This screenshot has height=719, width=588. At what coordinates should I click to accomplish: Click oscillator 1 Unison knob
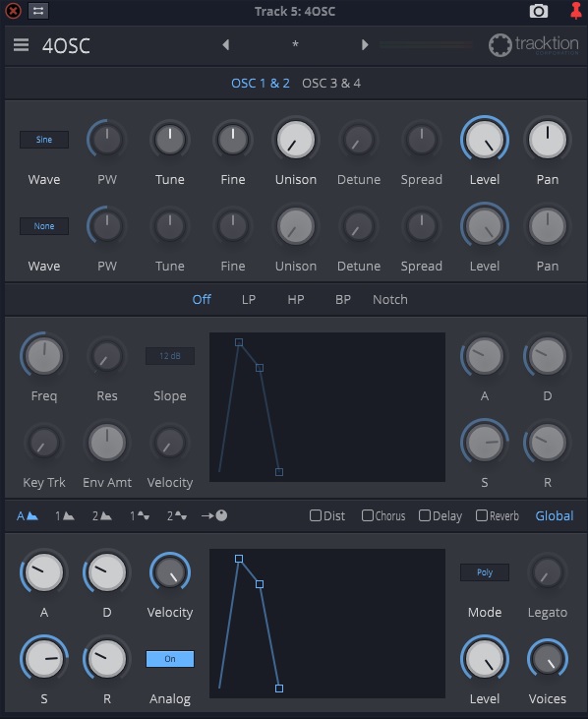coord(296,140)
